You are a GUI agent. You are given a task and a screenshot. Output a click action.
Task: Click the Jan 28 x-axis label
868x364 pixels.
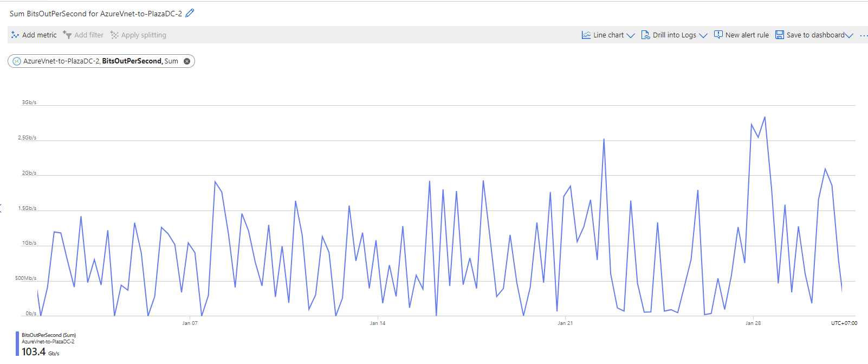tap(753, 323)
